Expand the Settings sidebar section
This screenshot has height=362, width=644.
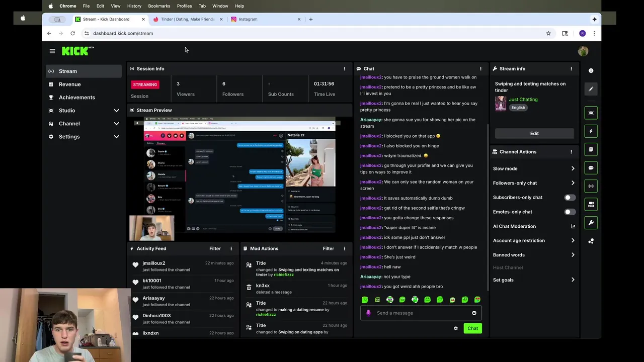(x=116, y=137)
